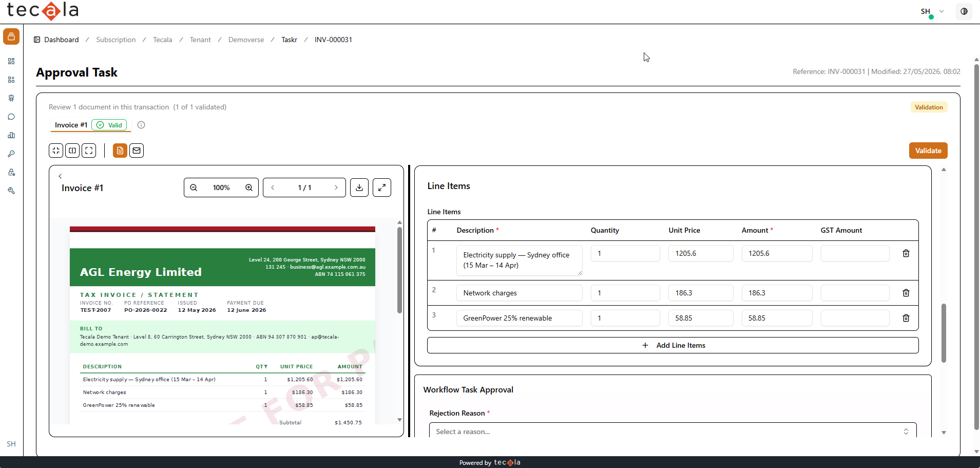Screen dimensions: 980x468
Task: Delete the Network charges line item
Action: tap(906, 293)
